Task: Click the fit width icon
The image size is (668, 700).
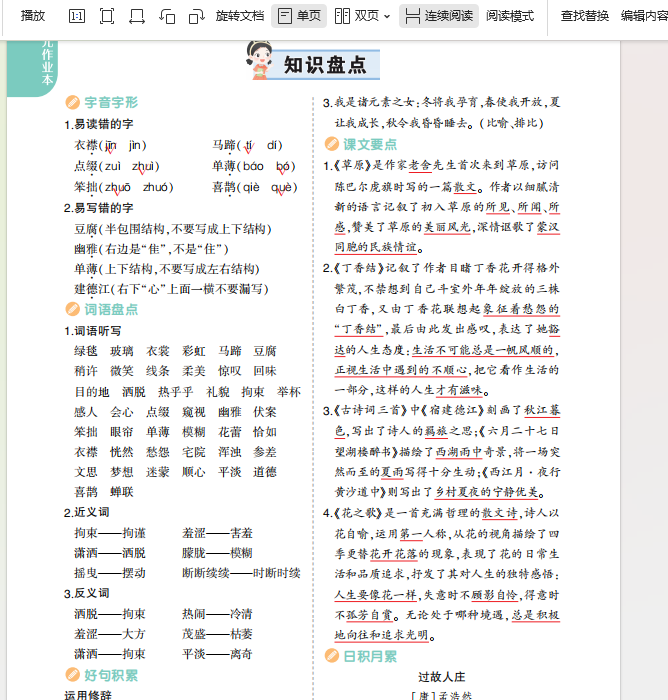Action: tap(137, 17)
